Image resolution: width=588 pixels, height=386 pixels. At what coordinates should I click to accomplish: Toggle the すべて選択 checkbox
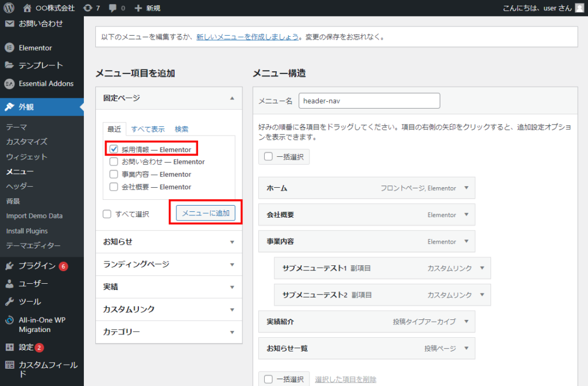tap(107, 214)
